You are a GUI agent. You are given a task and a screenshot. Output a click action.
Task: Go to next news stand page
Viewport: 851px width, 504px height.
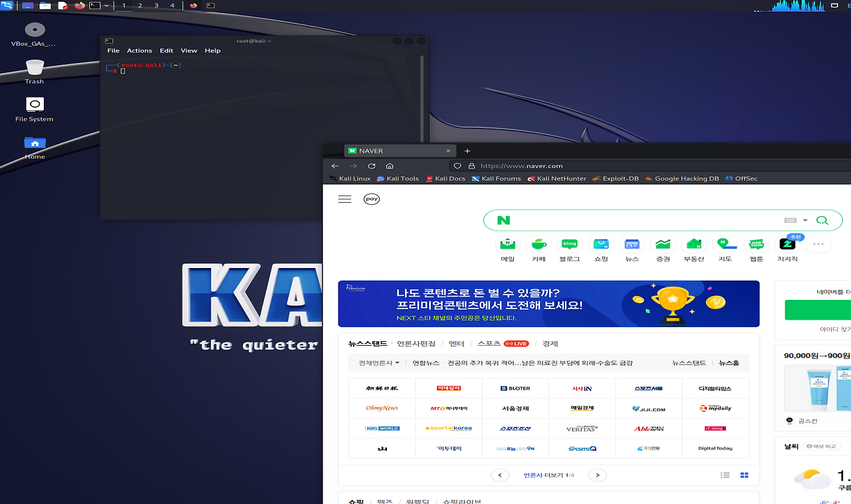click(598, 475)
